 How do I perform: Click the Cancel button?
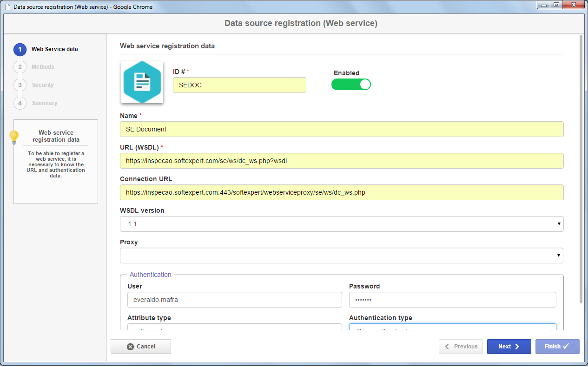pyautogui.click(x=141, y=347)
